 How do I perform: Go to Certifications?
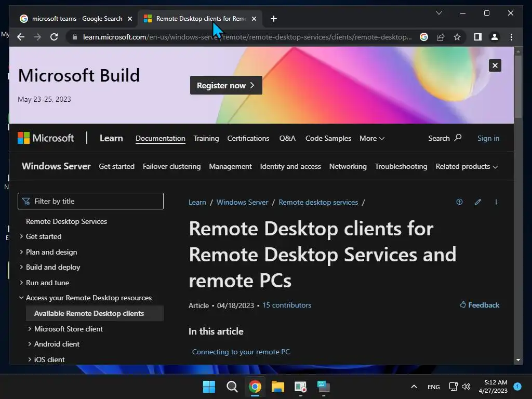point(248,138)
